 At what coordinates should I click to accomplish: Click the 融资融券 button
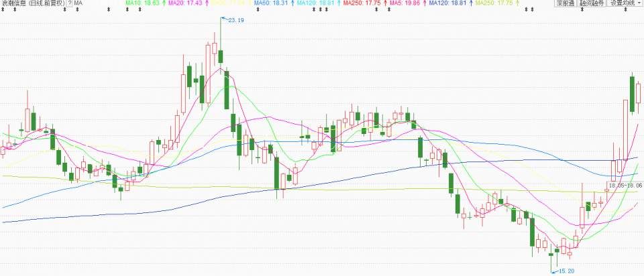(x=592, y=3)
